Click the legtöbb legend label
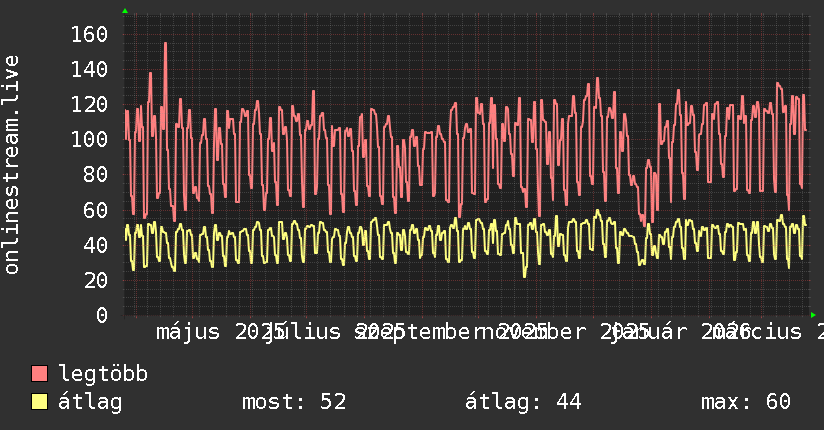824x430 pixels. 103,373
